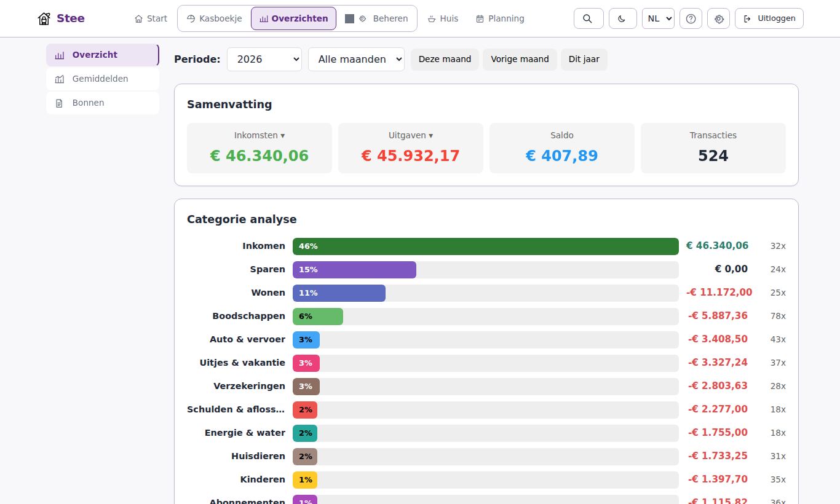Click the Vorige maand button
This screenshot has height=504, width=840.
520,59
